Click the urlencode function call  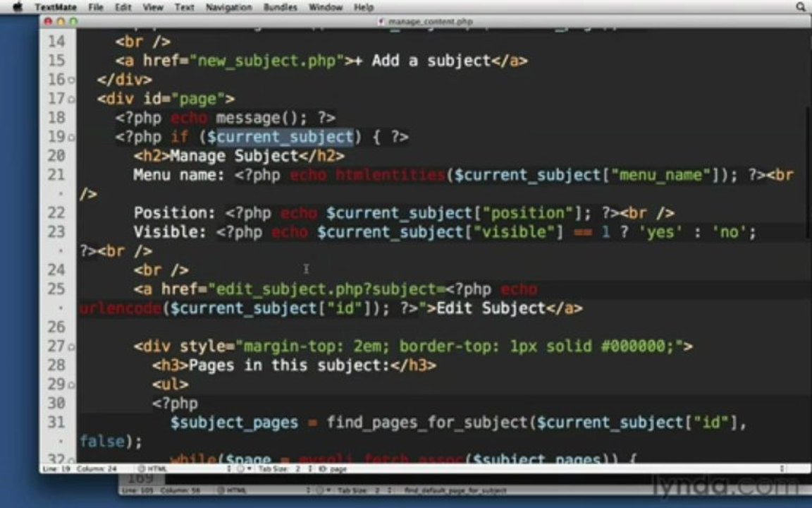(x=121, y=308)
